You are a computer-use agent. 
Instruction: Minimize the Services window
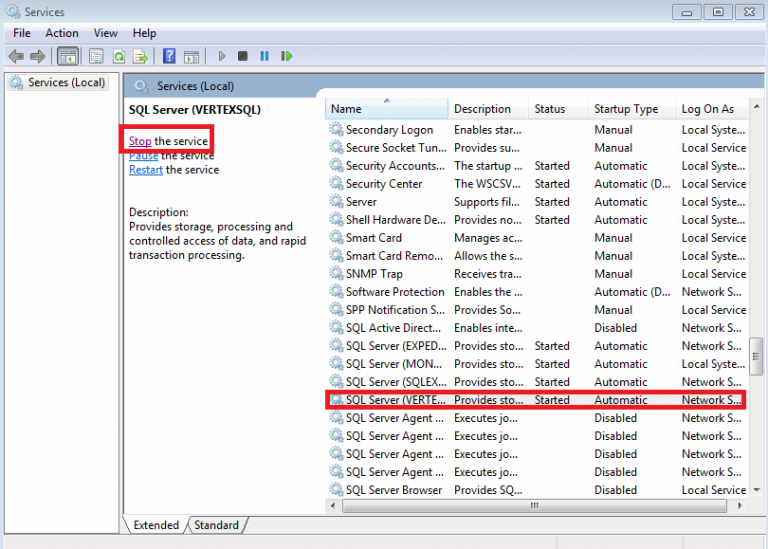click(x=687, y=12)
